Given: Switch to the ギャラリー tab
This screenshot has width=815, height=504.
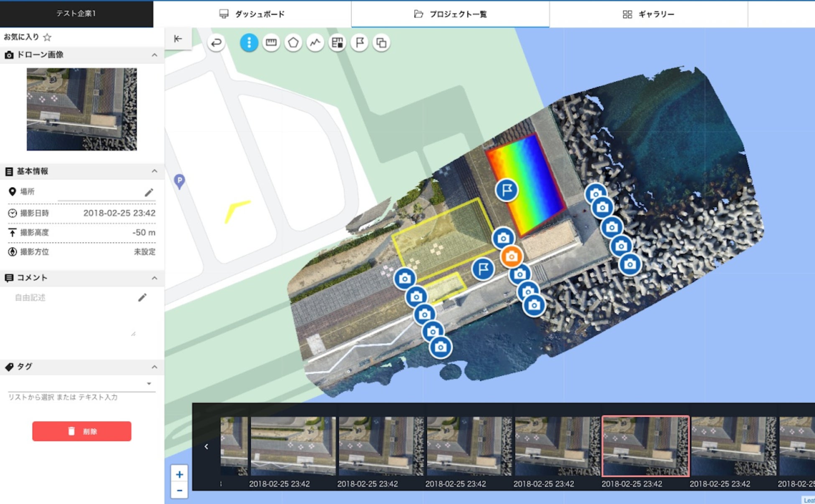Looking at the screenshot, I should coord(648,14).
